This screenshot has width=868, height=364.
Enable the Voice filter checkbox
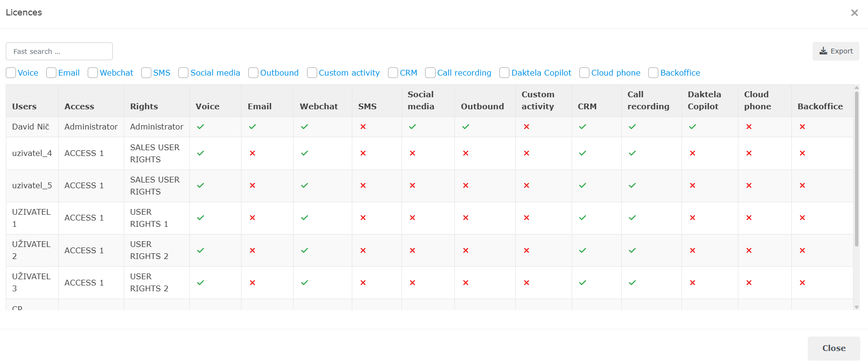pos(11,73)
